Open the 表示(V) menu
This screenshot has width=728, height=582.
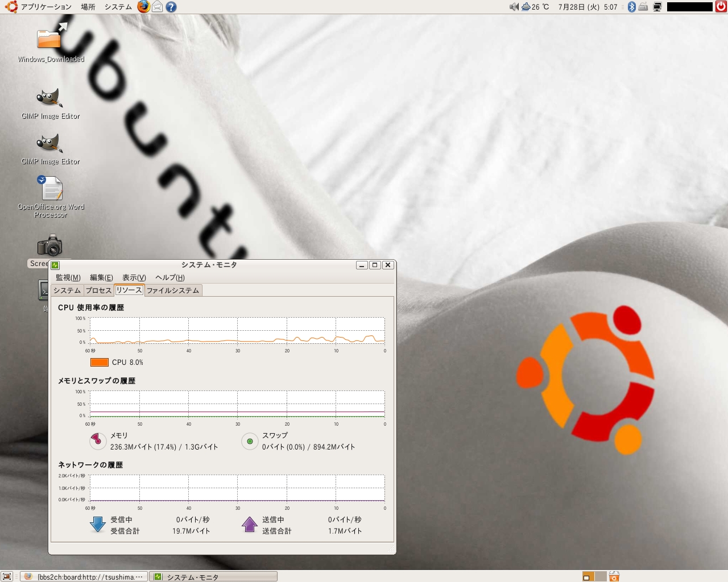click(x=134, y=277)
